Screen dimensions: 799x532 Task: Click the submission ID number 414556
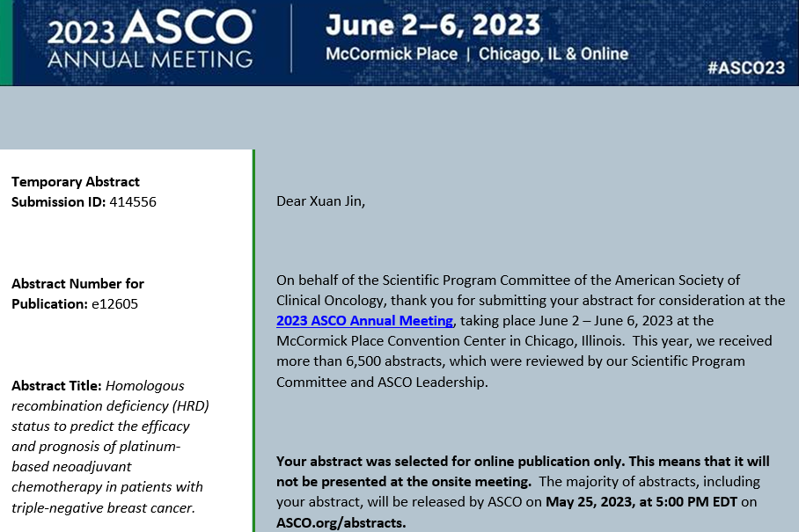133,202
